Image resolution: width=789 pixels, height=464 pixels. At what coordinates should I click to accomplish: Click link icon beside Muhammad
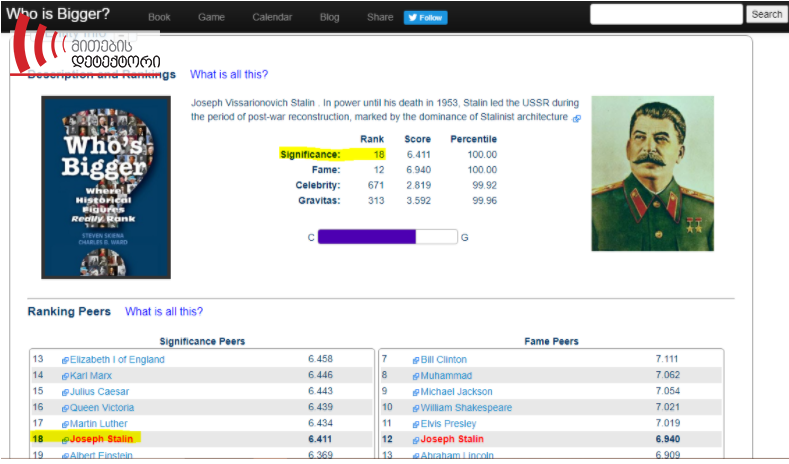[x=416, y=376]
